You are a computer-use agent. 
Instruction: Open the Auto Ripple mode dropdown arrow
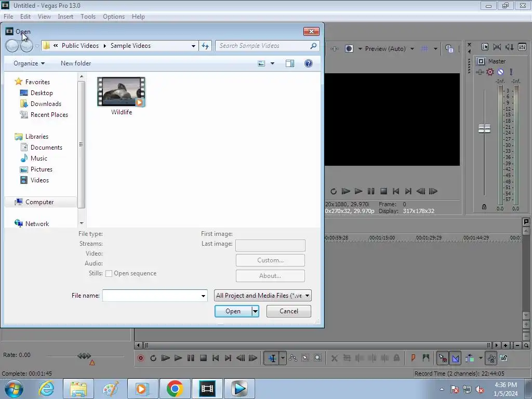tap(481, 358)
